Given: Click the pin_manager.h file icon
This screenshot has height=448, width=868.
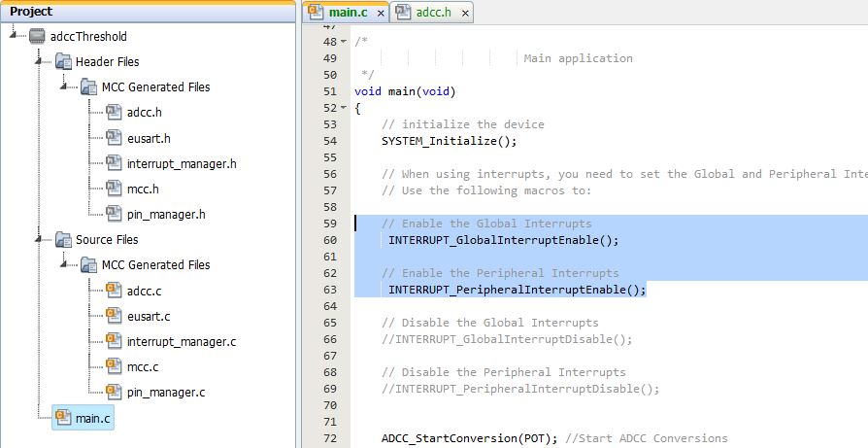Looking at the screenshot, I should coord(114,214).
